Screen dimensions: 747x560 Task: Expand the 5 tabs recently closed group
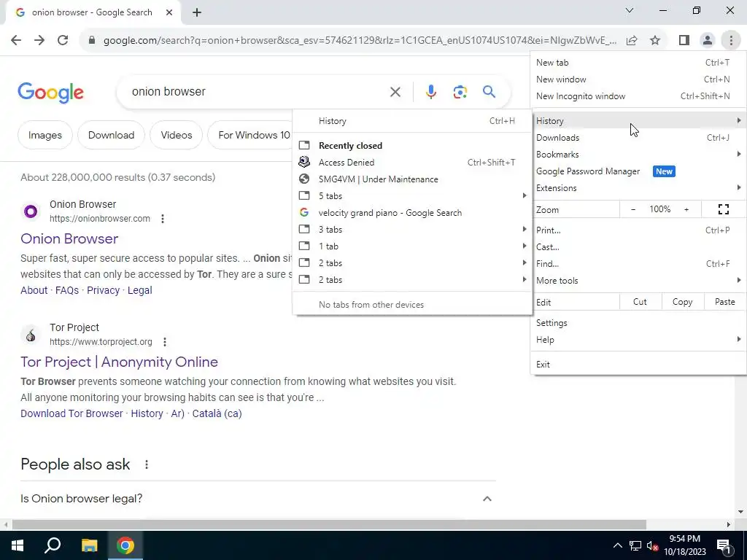tap(413, 196)
